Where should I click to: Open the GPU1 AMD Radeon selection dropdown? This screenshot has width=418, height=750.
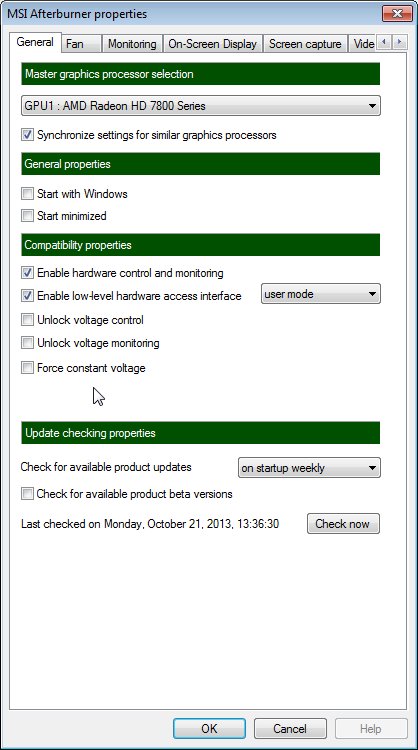coord(201,106)
